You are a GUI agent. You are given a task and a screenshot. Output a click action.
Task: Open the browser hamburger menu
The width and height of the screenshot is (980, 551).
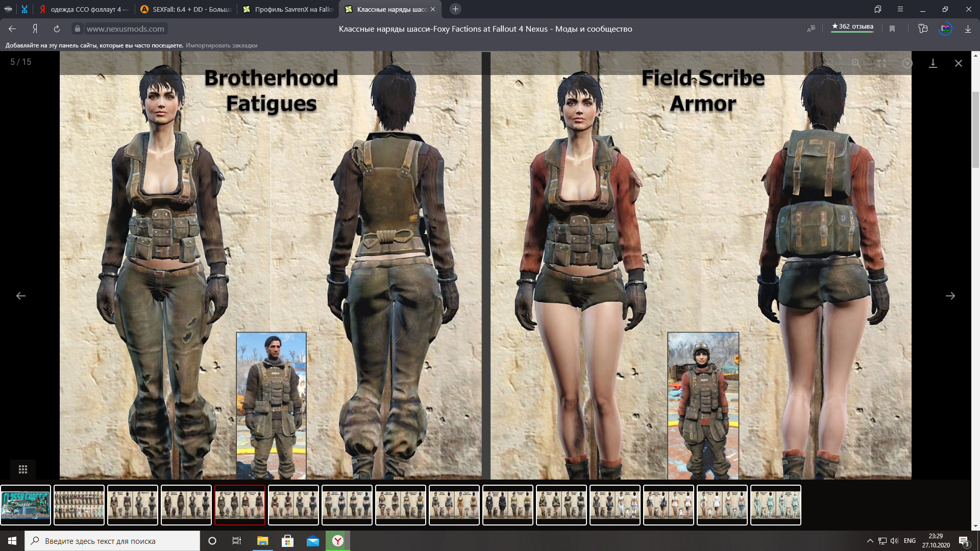(900, 9)
